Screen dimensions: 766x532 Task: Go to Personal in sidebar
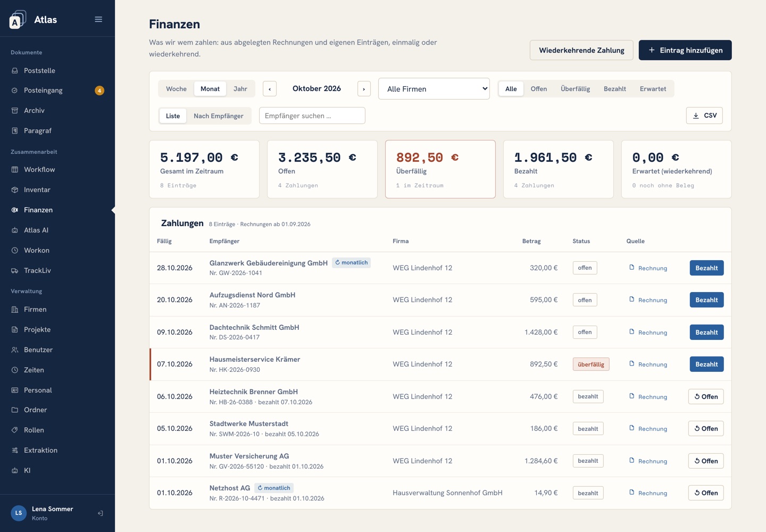pyautogui.click(x=57, y=390)
